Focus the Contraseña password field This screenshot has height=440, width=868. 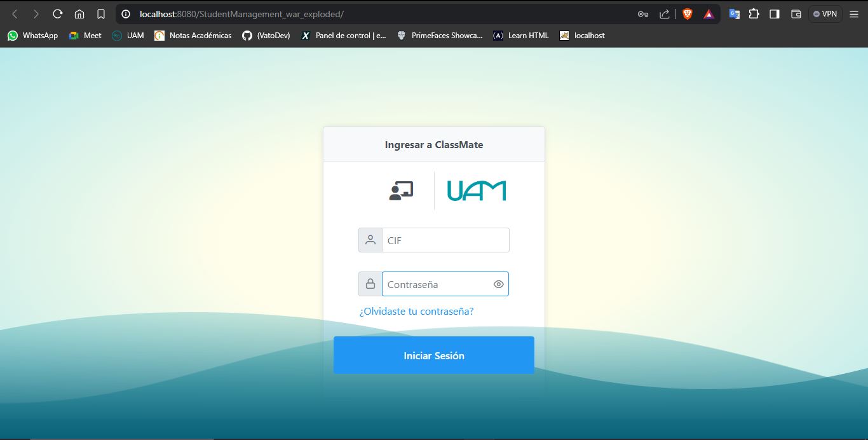(x=436, y=284)
